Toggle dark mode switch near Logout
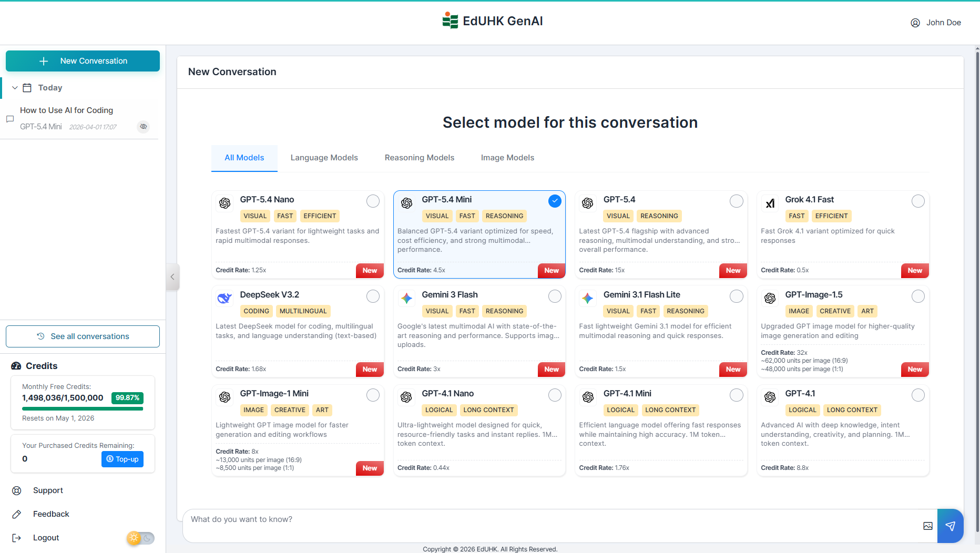This screenshot has height=553, width=980. 140,538
